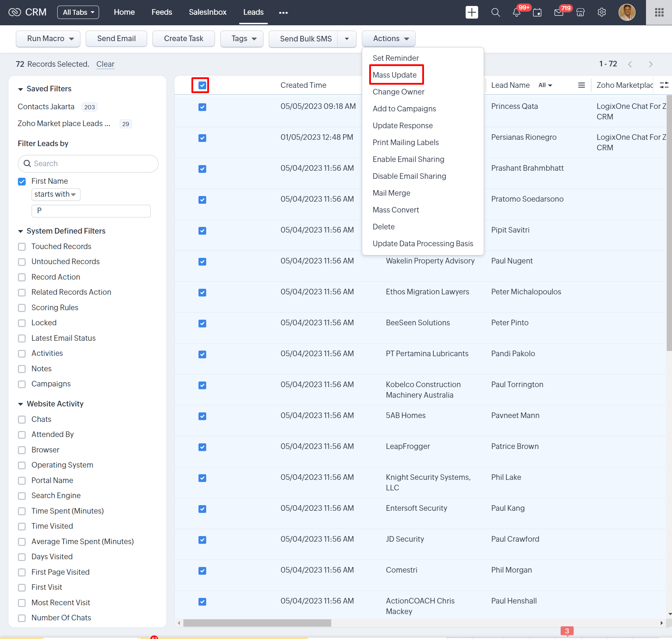Open the Send Bulk SMS arrow dropdown
The image size is (672, 639).
347,39
